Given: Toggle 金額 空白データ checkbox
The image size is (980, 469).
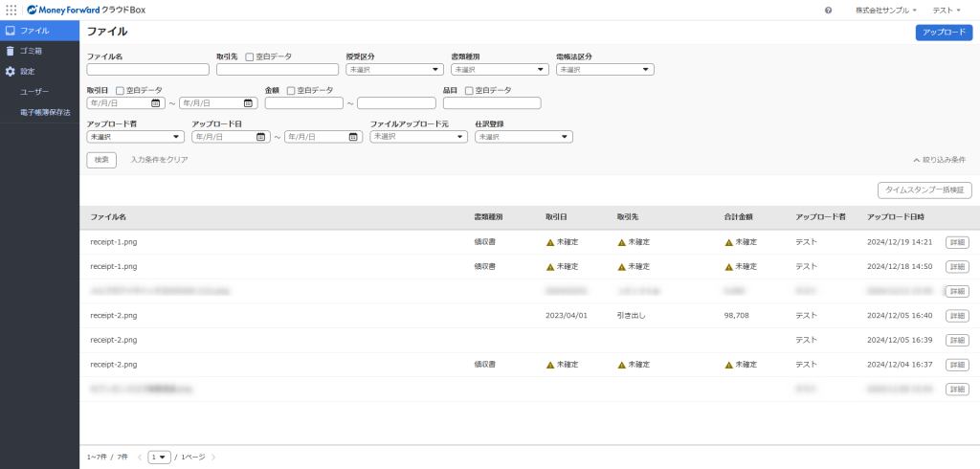Looking at the screenshot, I should pos(291,91).
